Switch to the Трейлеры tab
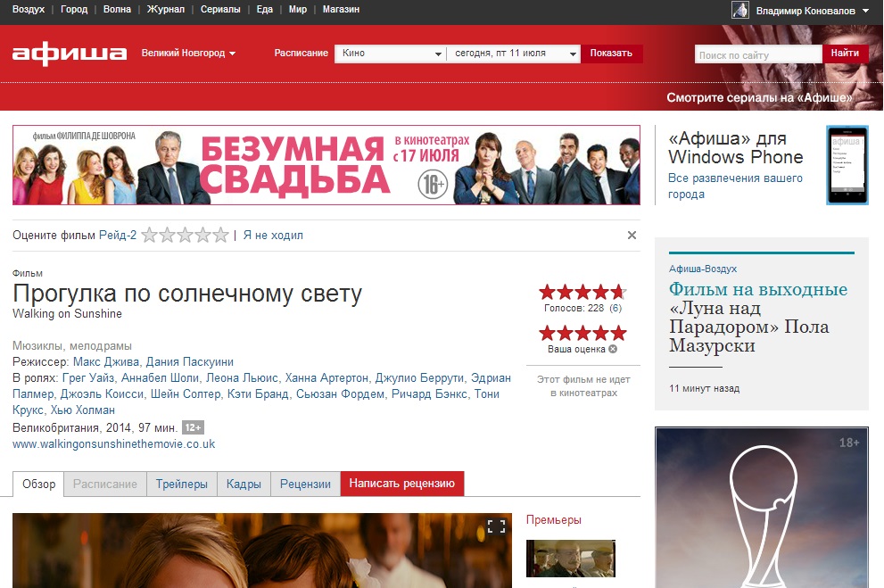The height and width of the screenshot is (588, 884). (x=182, y=484)
